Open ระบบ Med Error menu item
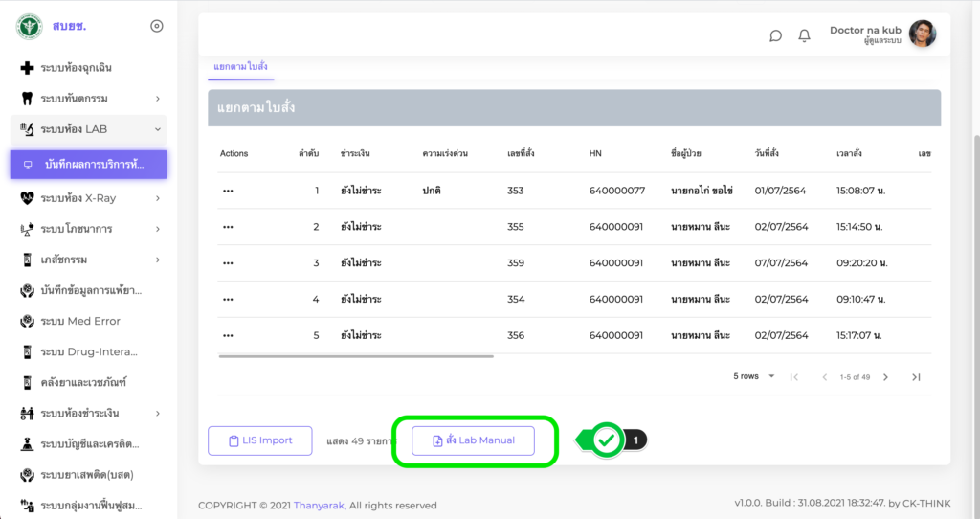The height and width of the screenshot is (519, 980). pyautogui.click(x=80, y=321)
